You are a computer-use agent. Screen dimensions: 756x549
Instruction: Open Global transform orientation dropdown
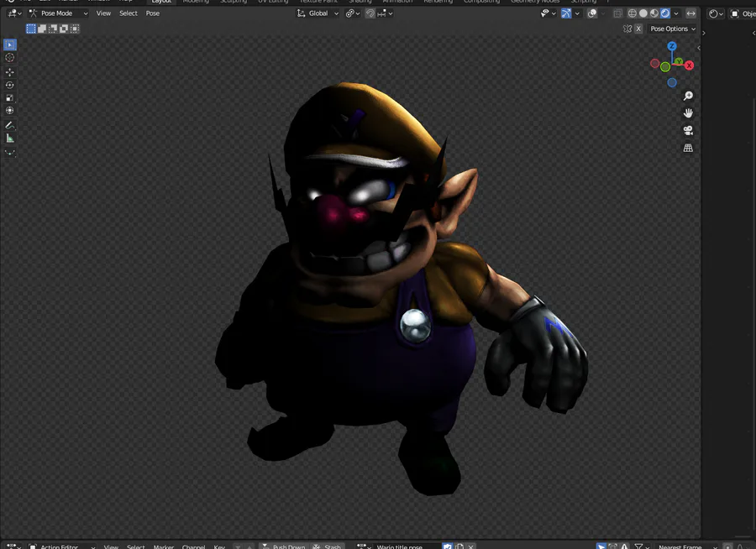[318, 13]
